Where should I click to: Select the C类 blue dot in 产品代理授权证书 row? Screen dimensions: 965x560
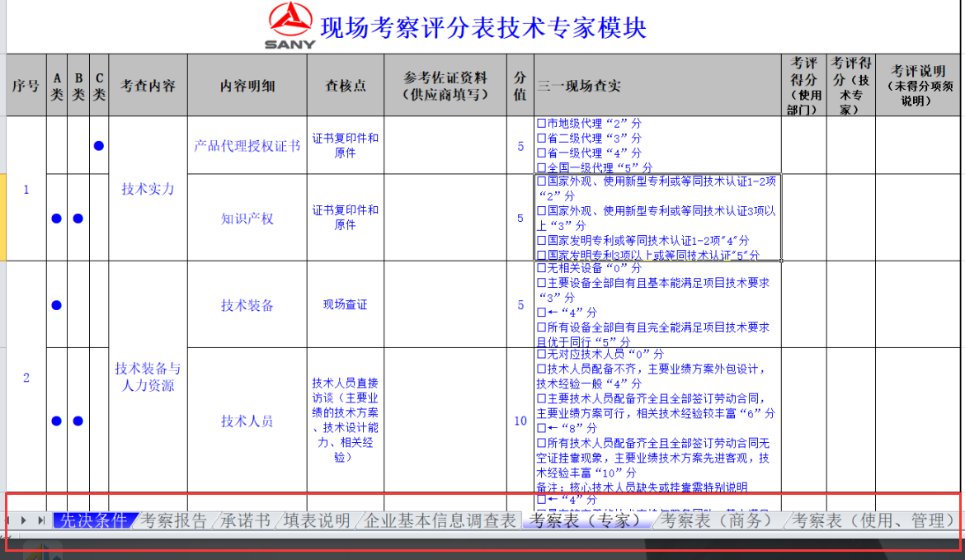coord(98,146)
